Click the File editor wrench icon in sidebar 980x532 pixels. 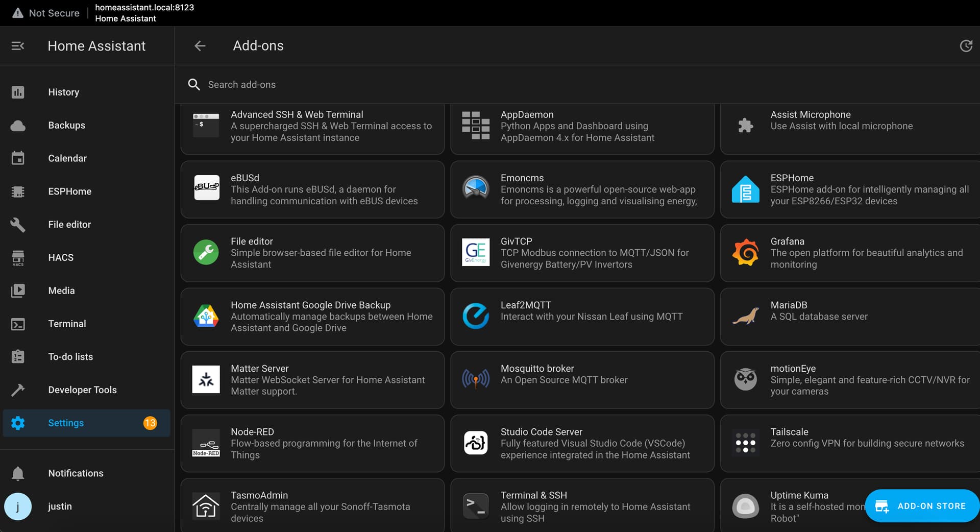click(x=18, y=225)
